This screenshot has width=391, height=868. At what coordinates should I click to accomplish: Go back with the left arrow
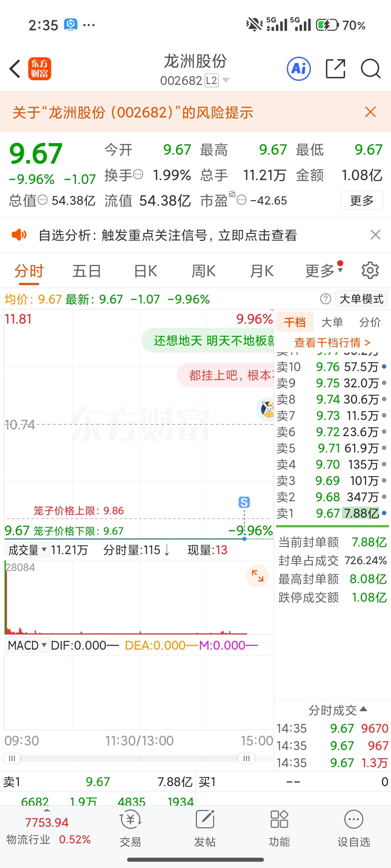click(15, 69)
